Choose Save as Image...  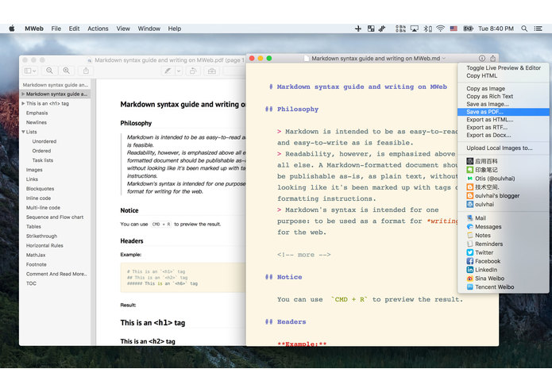point(503,104)
